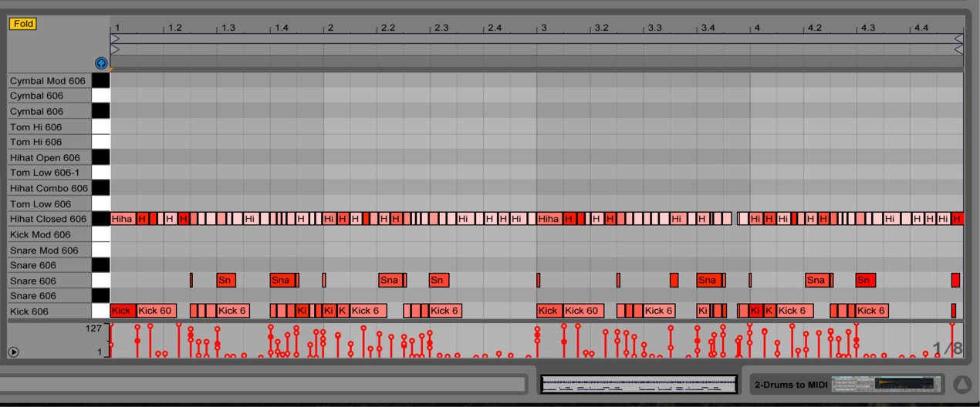
Task: Select the first 'Hiha' hihat note at bar 1
Action: coord(123,219)
